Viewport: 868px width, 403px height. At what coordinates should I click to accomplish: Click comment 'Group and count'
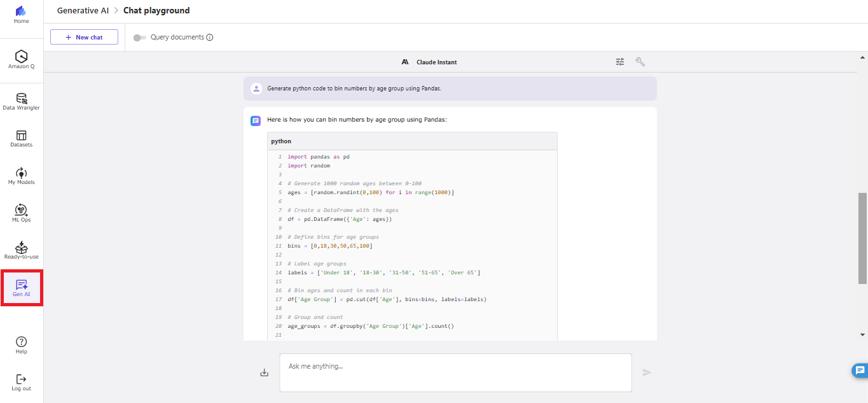pyautogui.click(x=315, y=317)
